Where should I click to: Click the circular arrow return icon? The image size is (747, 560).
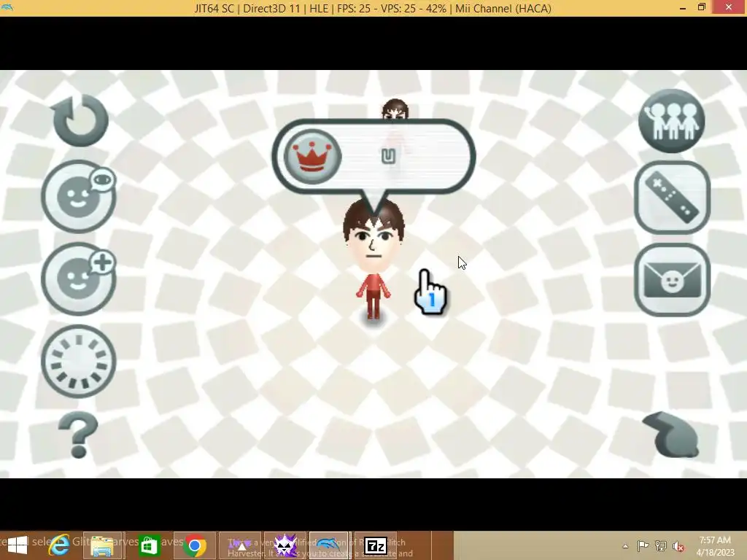point(80,120)
